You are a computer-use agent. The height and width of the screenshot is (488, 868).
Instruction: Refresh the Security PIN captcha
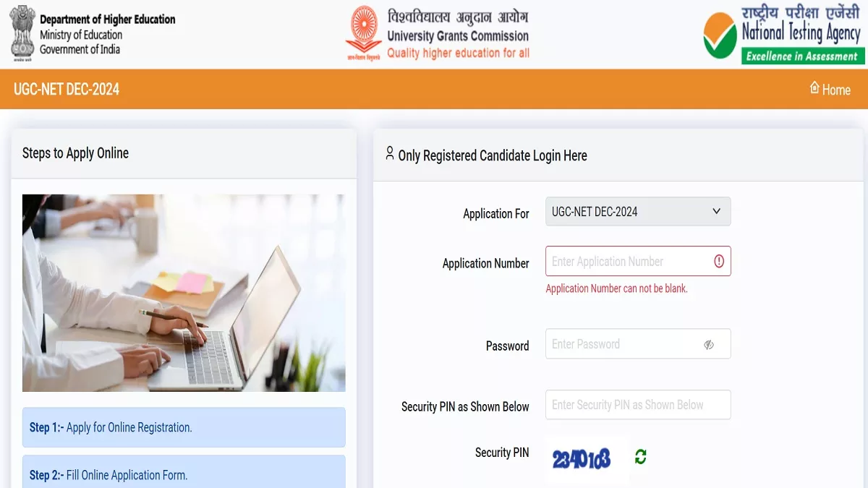pyautogui.click(x=640, y=456)
